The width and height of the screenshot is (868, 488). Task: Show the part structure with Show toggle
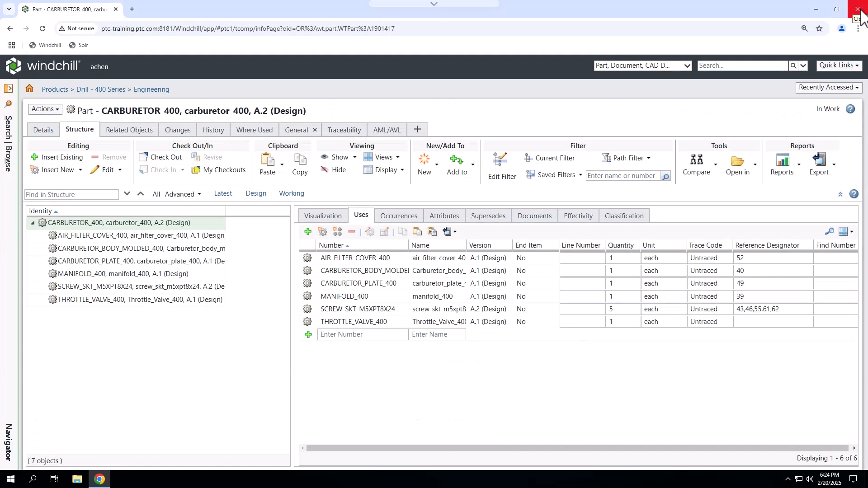click(x=338, y=157)
